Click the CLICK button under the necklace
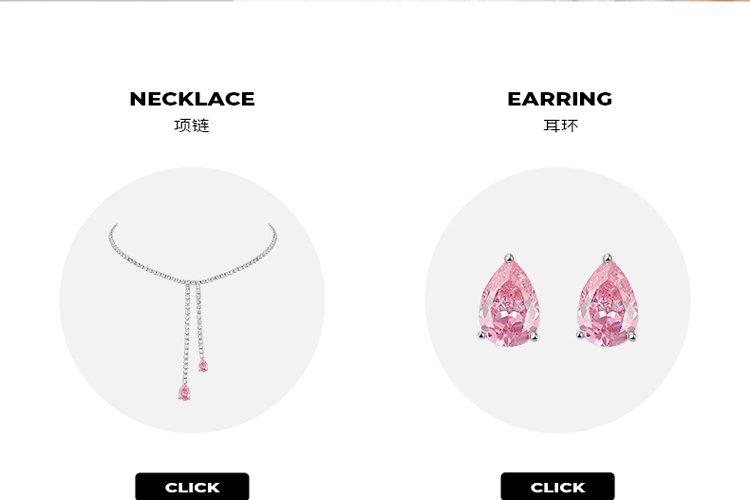Screen dimensions: 750x500 [x=192, y=487]
